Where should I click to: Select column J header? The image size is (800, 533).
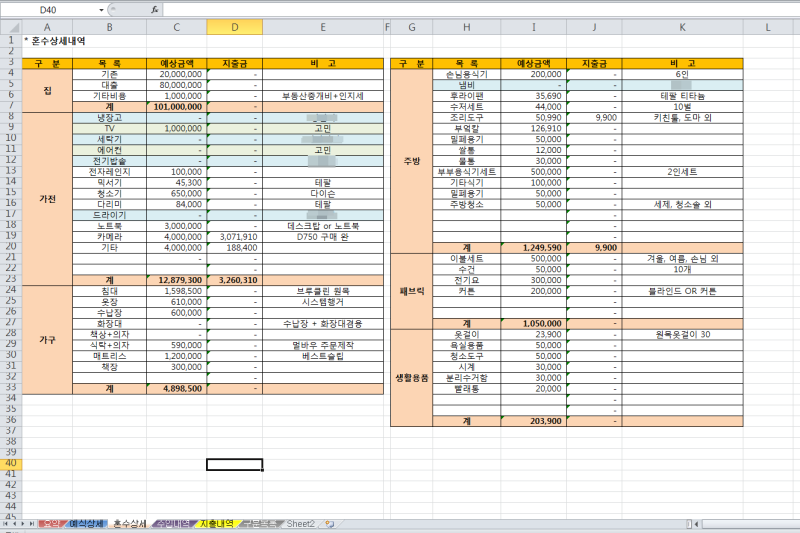tap(594, 28)
